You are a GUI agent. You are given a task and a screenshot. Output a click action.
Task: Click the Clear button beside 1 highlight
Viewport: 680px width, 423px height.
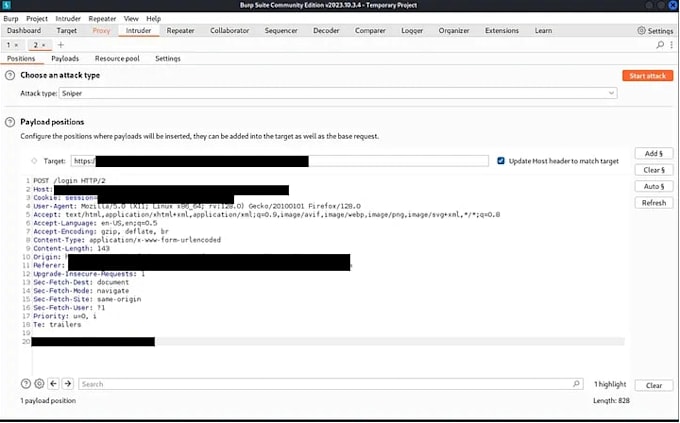(654, 385)
